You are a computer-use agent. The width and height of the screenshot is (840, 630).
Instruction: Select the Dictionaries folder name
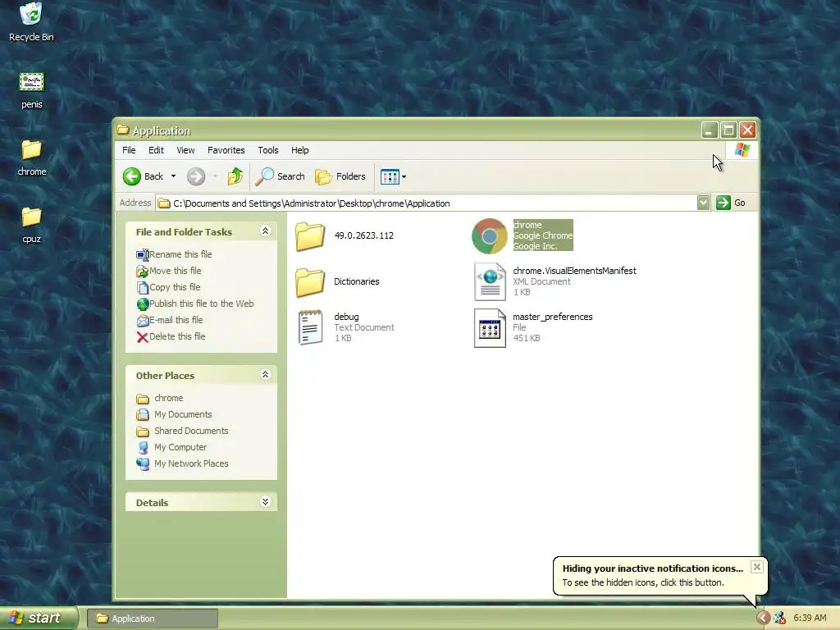[x=356, y=282]
